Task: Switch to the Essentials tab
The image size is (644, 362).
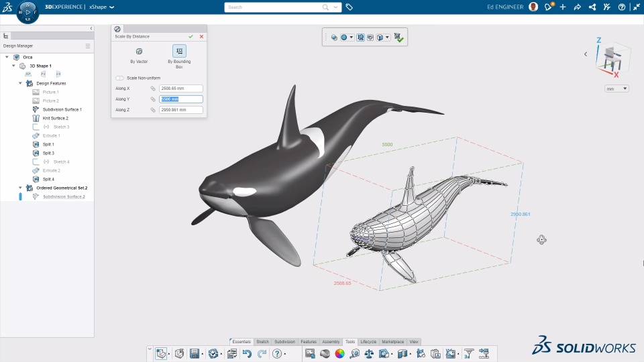Action: pyautogui.click(x=241, y=341)
